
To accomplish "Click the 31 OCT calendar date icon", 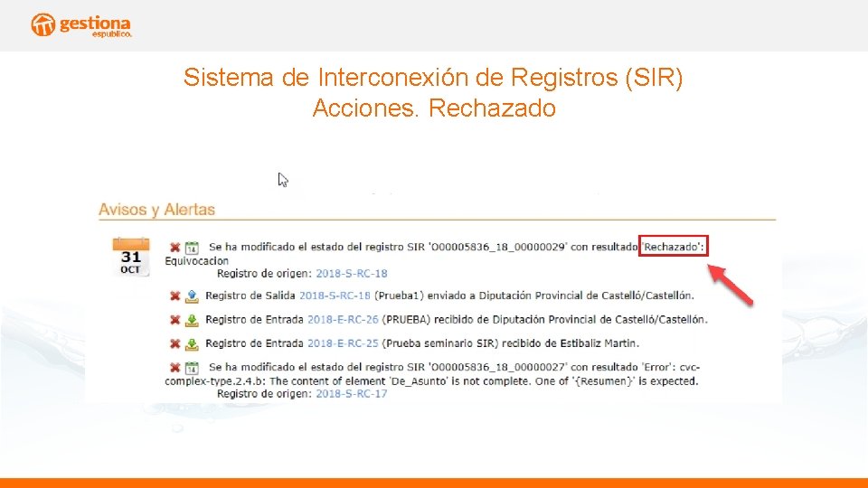I will (x=130, y=257).
